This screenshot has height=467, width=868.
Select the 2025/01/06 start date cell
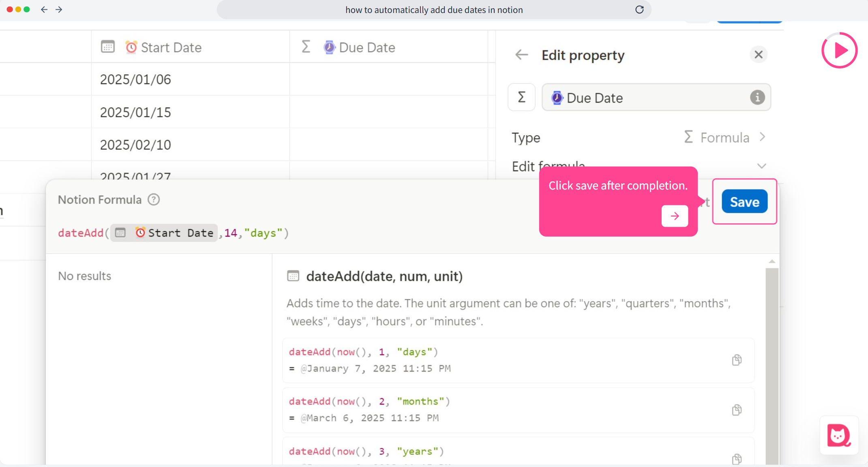pos(191,79)
